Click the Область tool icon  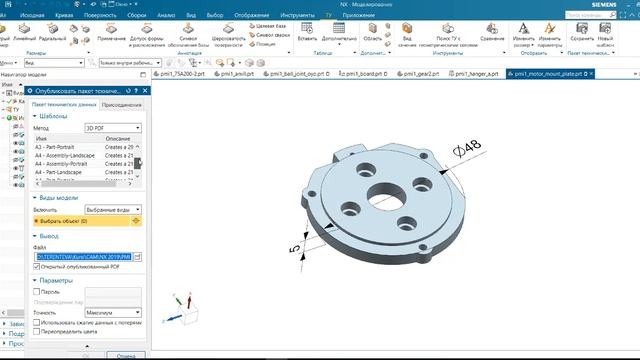pyautogui.click(x=372, y=32)
